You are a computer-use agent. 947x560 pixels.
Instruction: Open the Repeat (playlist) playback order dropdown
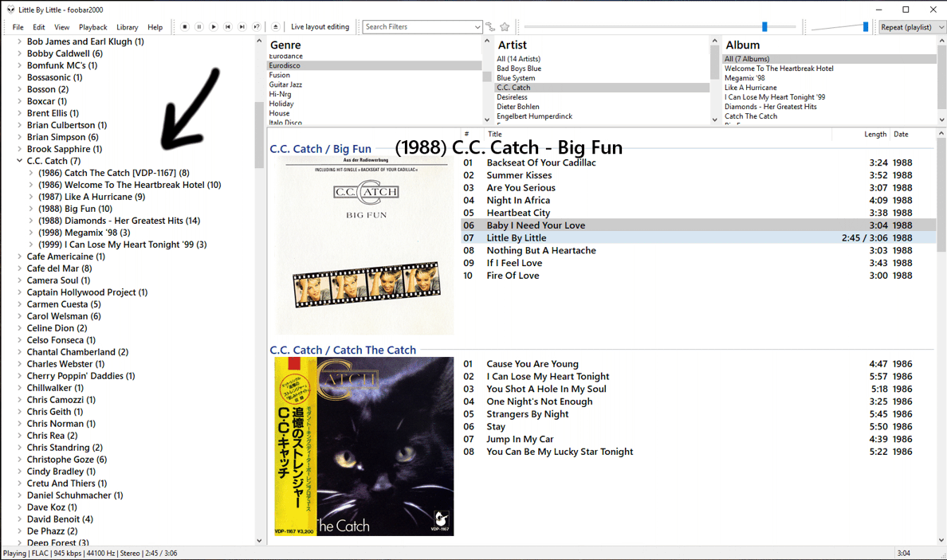[x=912, y=26]
